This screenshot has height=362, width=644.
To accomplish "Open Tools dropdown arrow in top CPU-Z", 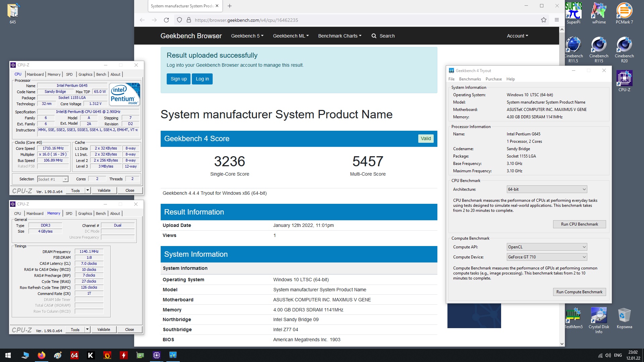I will coord(88,190).
